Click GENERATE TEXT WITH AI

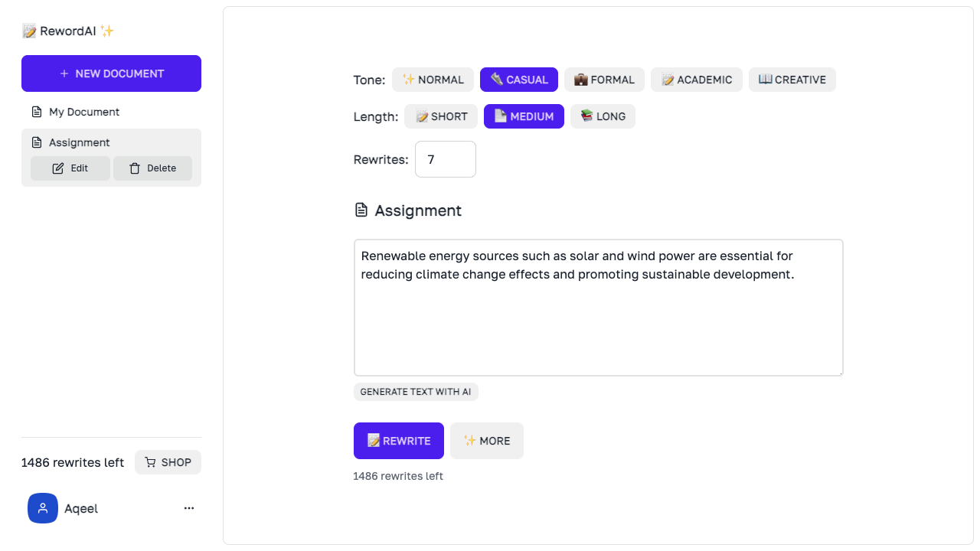point(416,391)
